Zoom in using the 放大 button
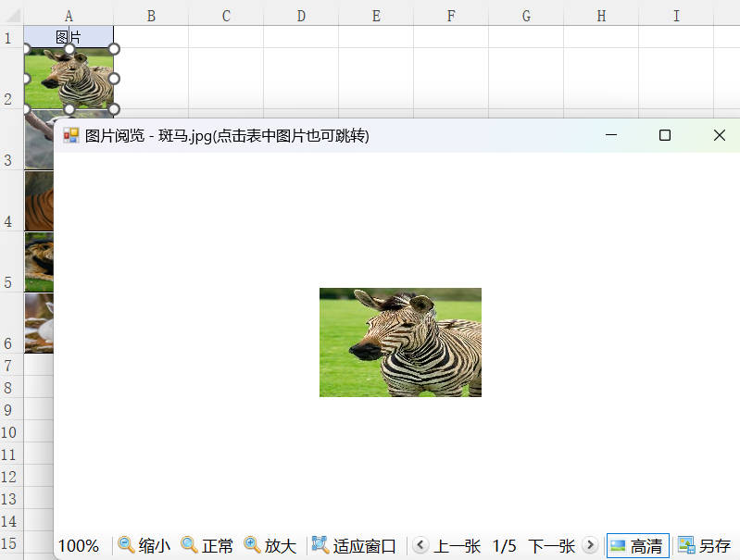740x560 pixels. (270, 545)
